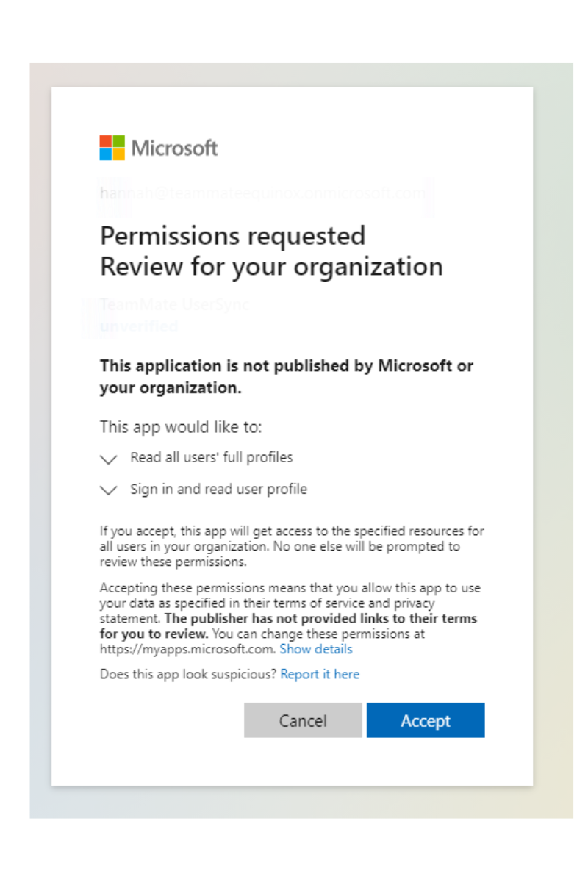Click the Cancel button

(303, 720)
